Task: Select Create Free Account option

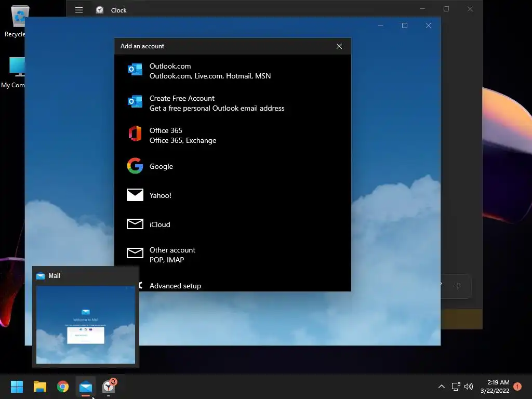Action: pyautogui.click(x=233, y=103)
